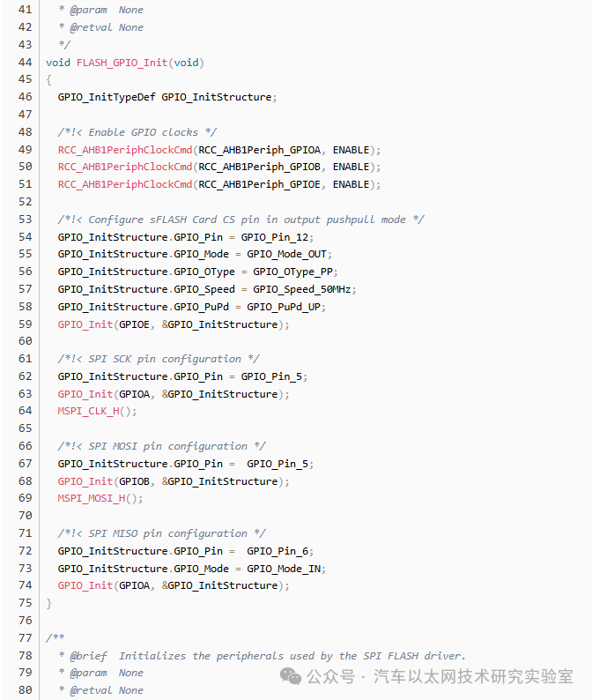Image resolution: width=592 pixels, height=700 pixels.
Task: Click the '/**' comment opener on line 77
Action: point(55,637)
